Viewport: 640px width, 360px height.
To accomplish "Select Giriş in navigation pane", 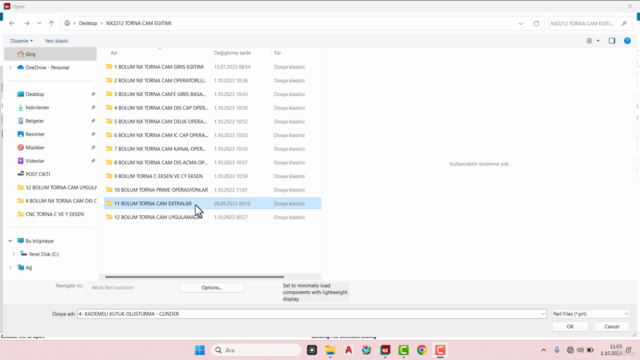I will click(x=50, y=54).
